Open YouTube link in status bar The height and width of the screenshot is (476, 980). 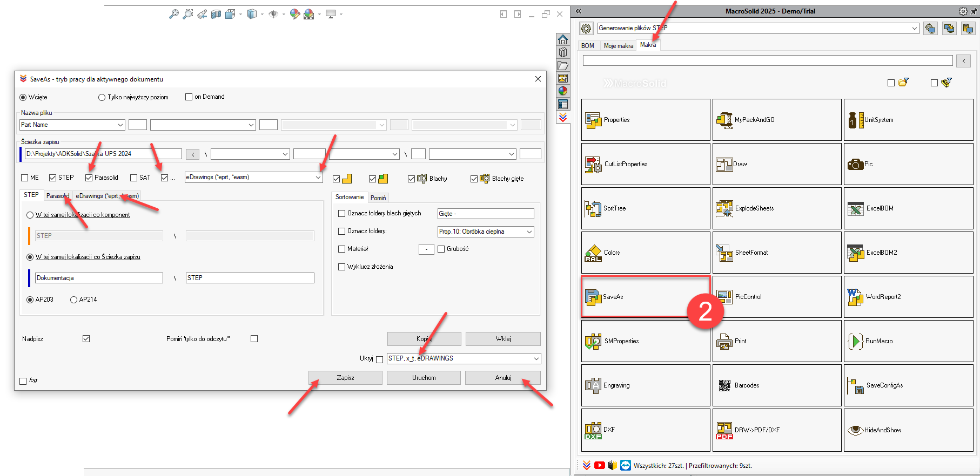[600, 465]
